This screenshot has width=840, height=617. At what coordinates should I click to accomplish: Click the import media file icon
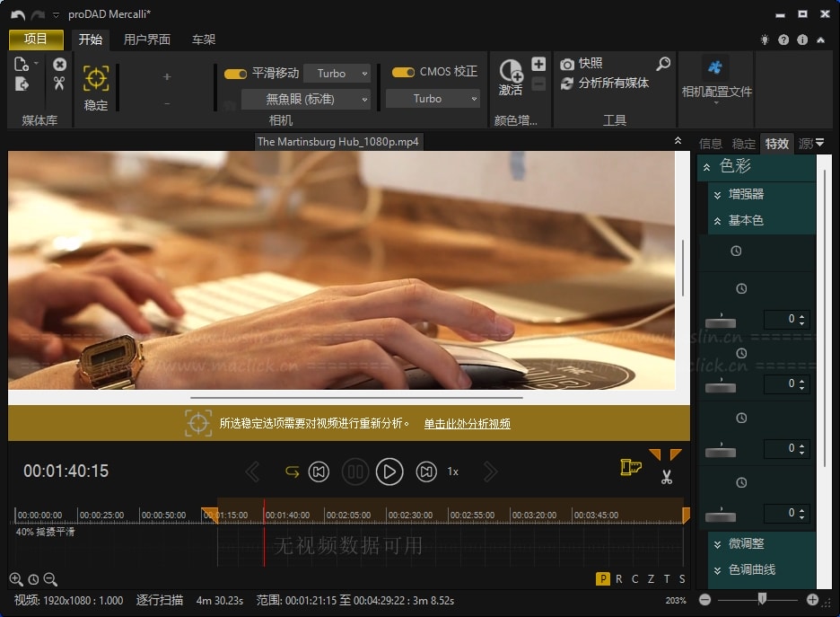[22, 65]
